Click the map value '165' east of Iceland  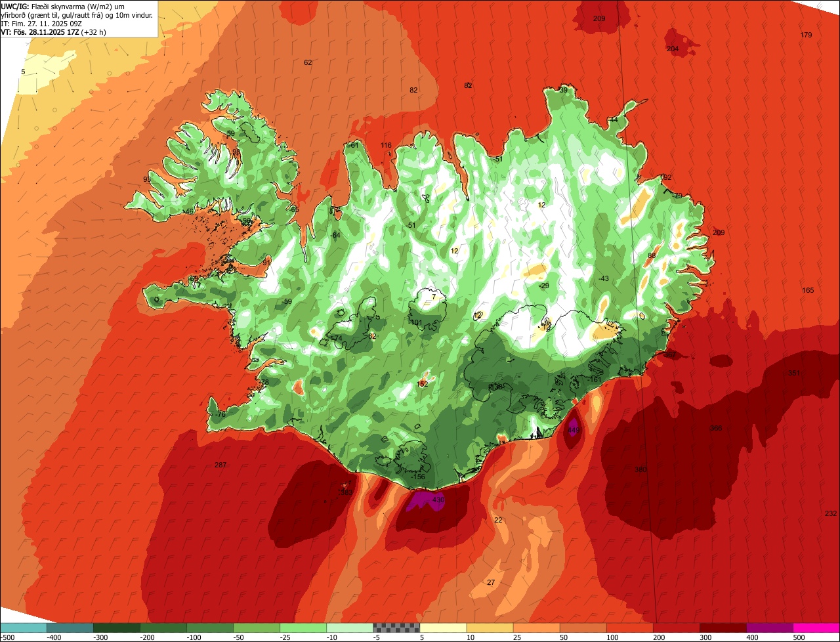[808, 290]
